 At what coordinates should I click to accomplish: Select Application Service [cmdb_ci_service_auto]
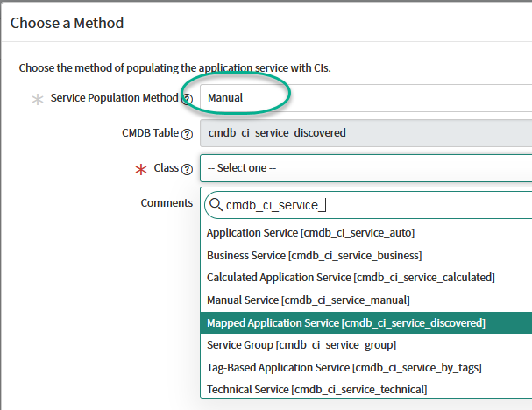click(310, 232)
